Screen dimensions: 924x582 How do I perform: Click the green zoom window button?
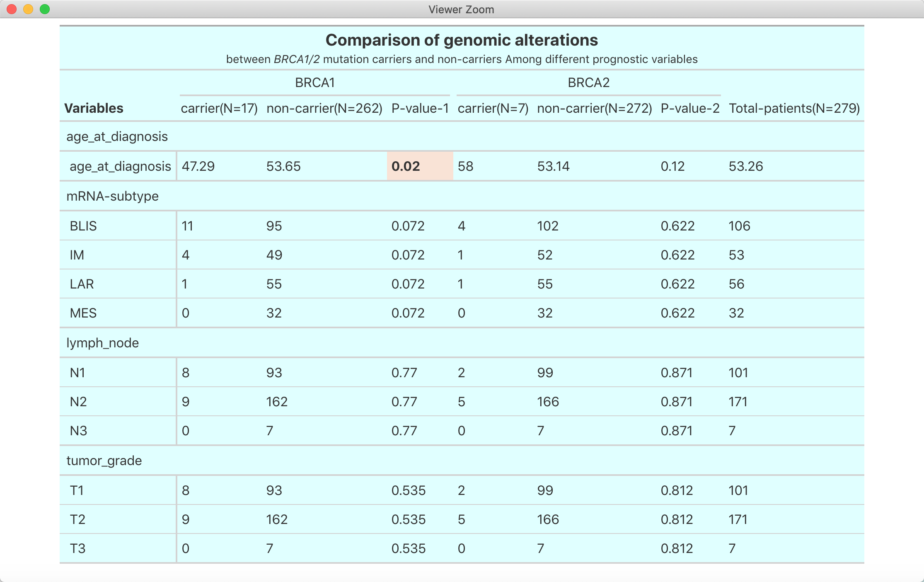(45, 9)
